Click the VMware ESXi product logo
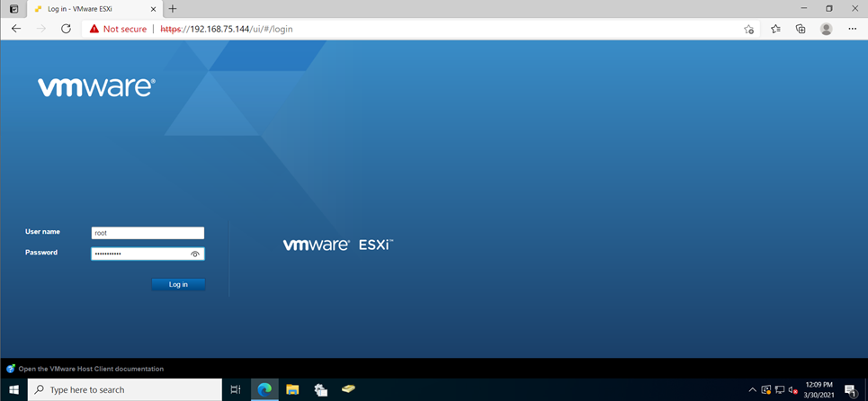This screenshot has height=401, width=868. 338,245
